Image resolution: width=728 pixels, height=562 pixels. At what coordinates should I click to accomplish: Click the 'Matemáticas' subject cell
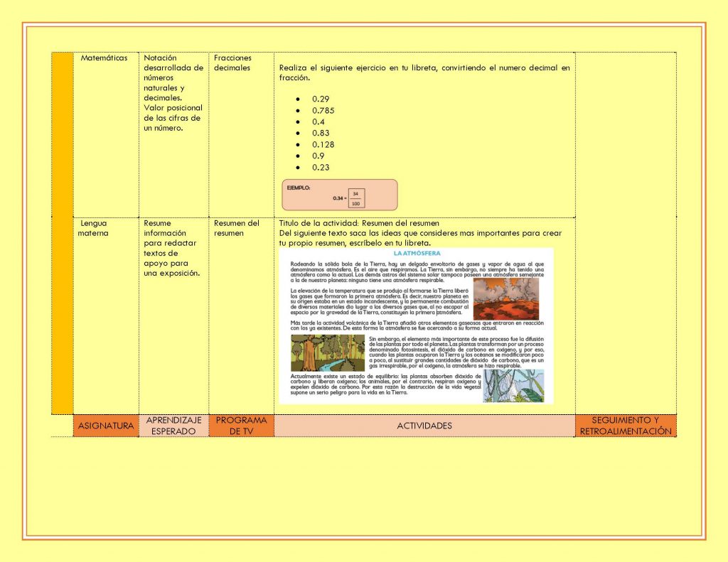[106, 134]
